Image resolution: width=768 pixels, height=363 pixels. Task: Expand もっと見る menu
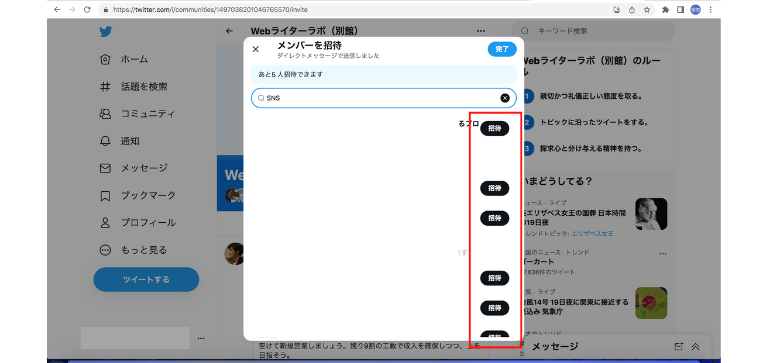pos(133,250)
